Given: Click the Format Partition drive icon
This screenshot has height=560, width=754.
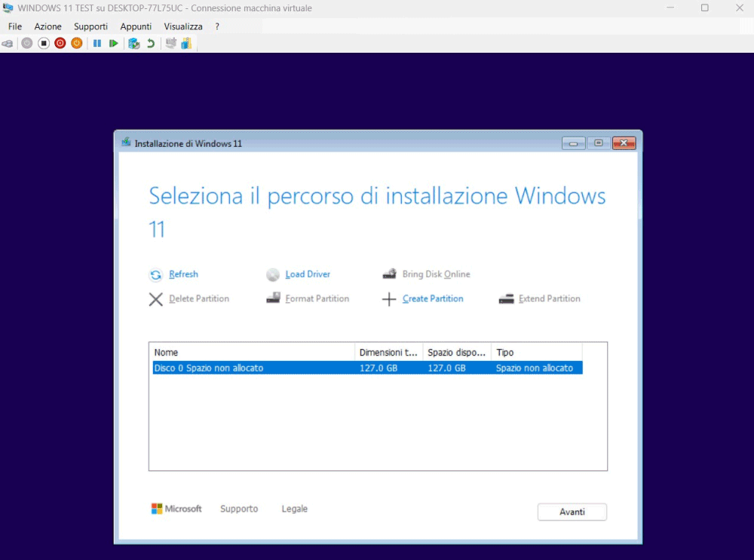Looking at the screenshot, I should coord(273,298).
